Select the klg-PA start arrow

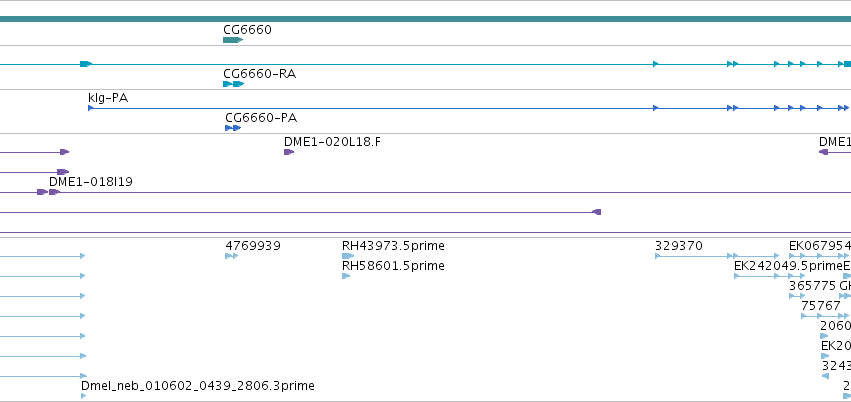(91, 108)
